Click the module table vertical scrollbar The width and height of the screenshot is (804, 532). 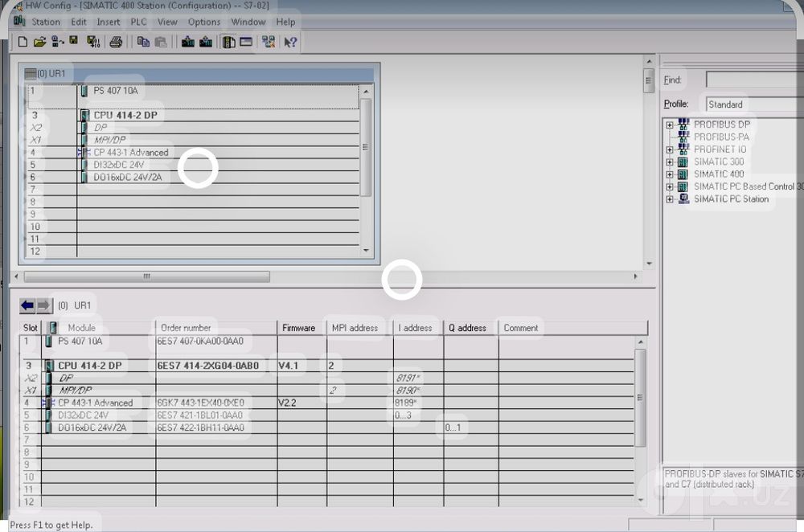pyautogui.click(x=640, y=420)
